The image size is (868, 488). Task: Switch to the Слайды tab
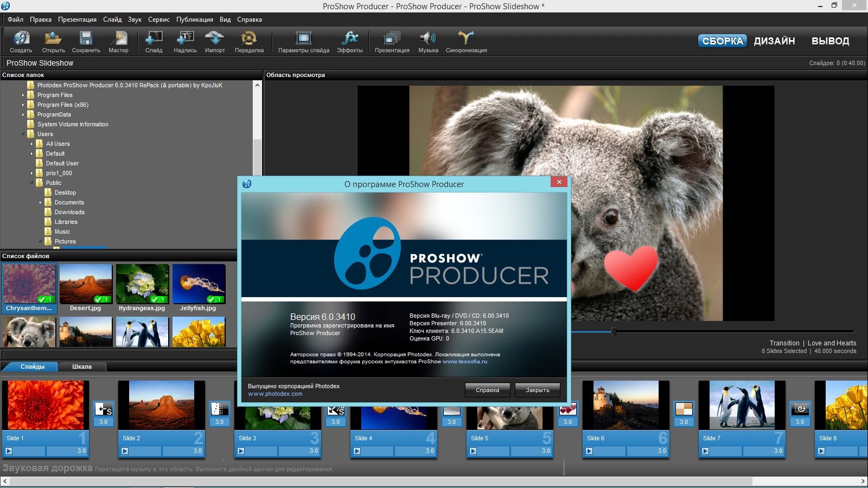click(x=33, y=367)
